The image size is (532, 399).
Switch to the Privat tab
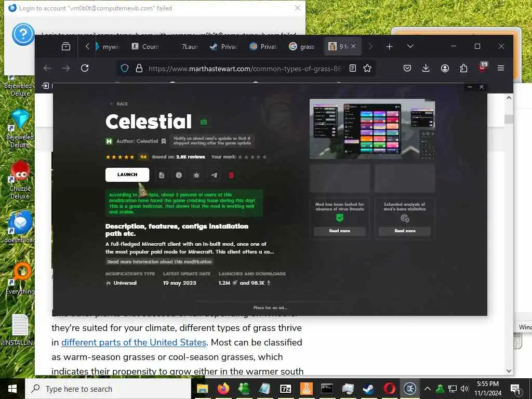263,46
